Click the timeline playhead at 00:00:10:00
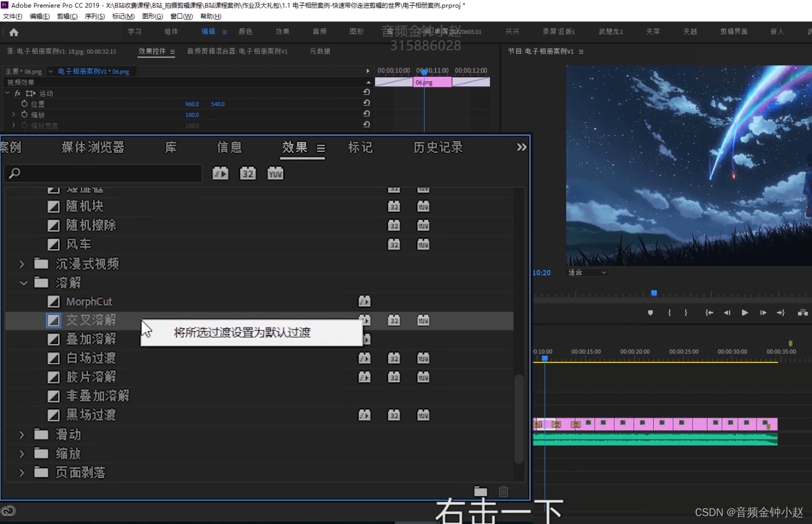Viewport: 812px width, 524px height. [x=545, y=358]
